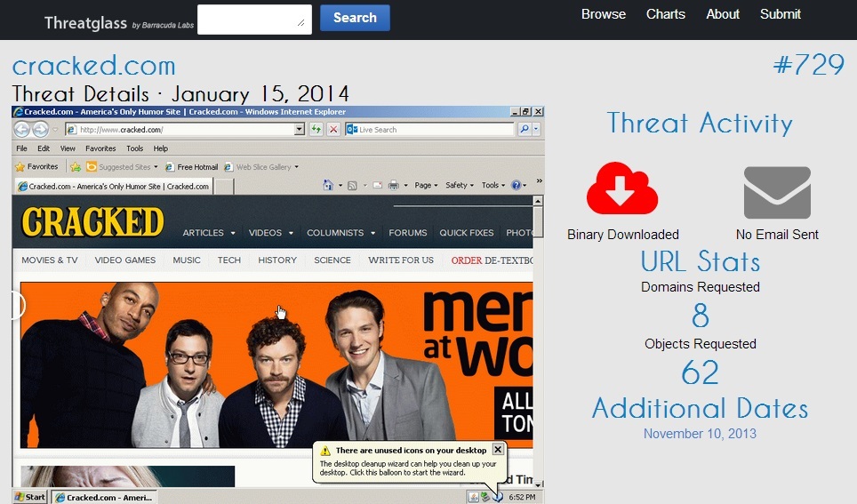Click the red Binary Downloaded cloud icon
This screenshot has width=857, height=504.
click(x=622, y=188)
